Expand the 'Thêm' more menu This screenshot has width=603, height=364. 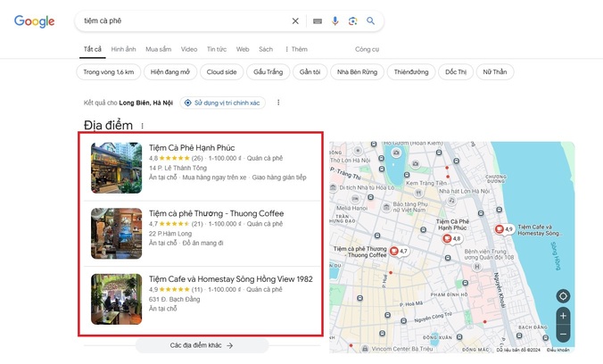[x=296, y=49]
